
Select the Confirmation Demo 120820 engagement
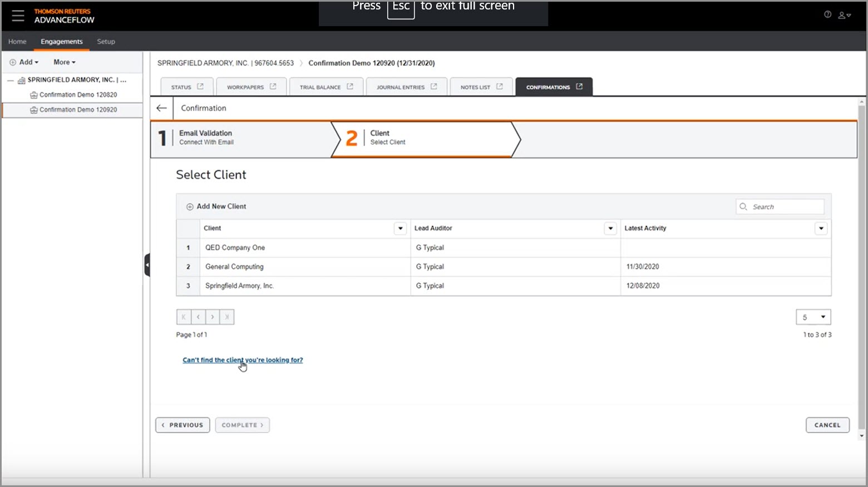coord(78,95)
